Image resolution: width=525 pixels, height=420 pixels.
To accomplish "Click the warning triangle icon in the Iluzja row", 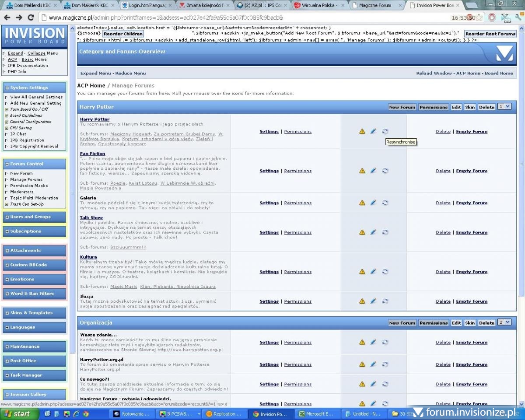I will (x=362, y=301).
